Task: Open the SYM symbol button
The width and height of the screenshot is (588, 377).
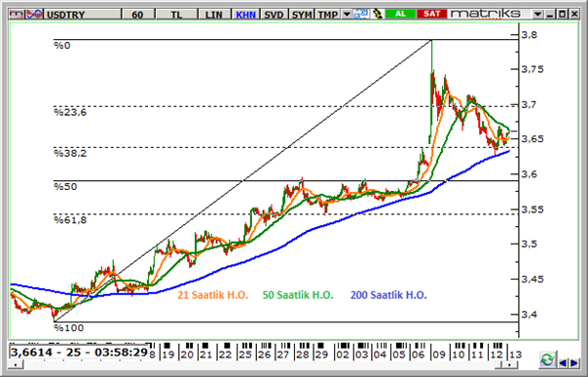Action: pos(302,15)
